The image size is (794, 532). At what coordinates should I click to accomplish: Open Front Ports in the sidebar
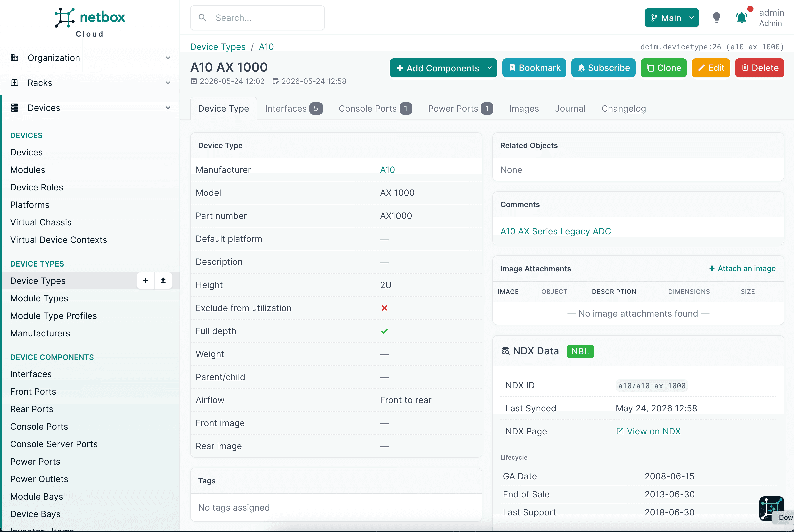tap(33, 392)
